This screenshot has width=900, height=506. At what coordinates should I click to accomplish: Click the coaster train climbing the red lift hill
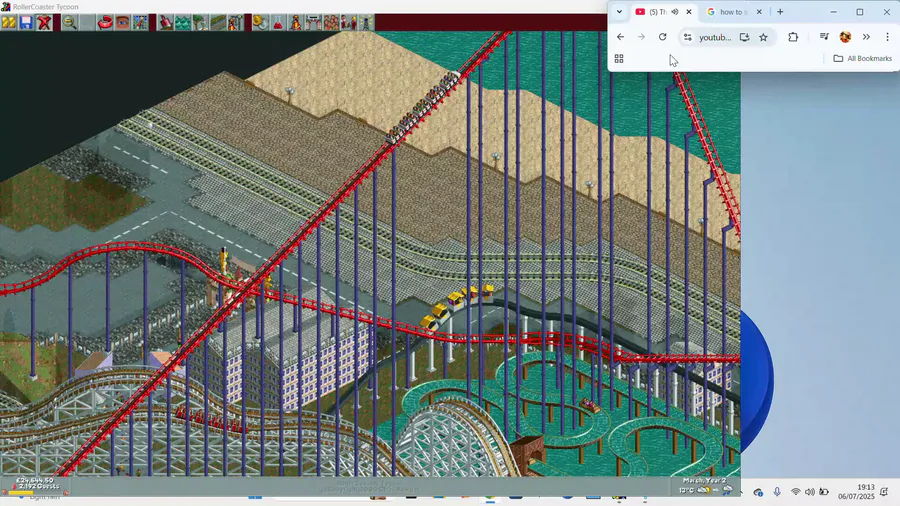422,109
